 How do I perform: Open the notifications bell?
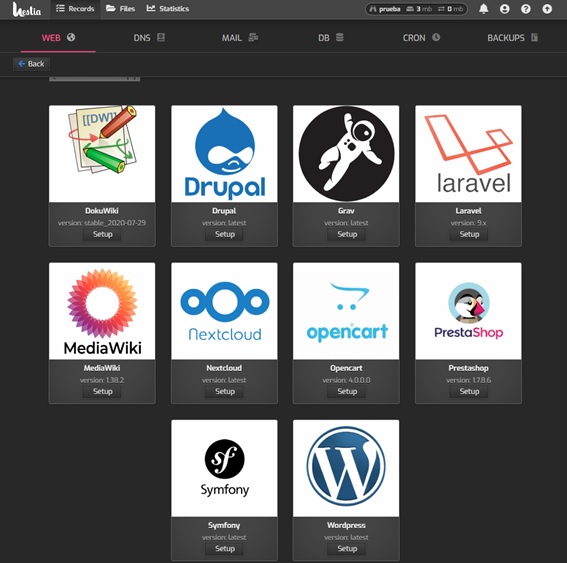click(x=483, y=9)
